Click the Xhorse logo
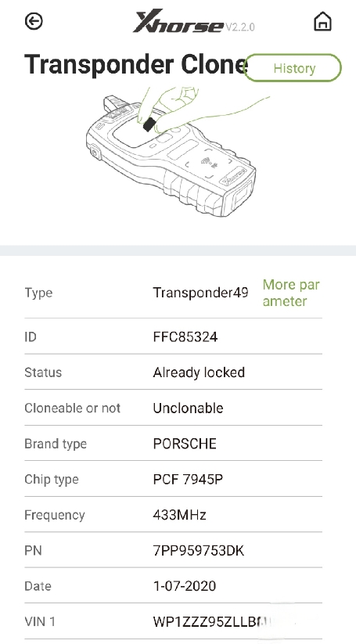Screen dimensions: 356x644 point(178,23)
